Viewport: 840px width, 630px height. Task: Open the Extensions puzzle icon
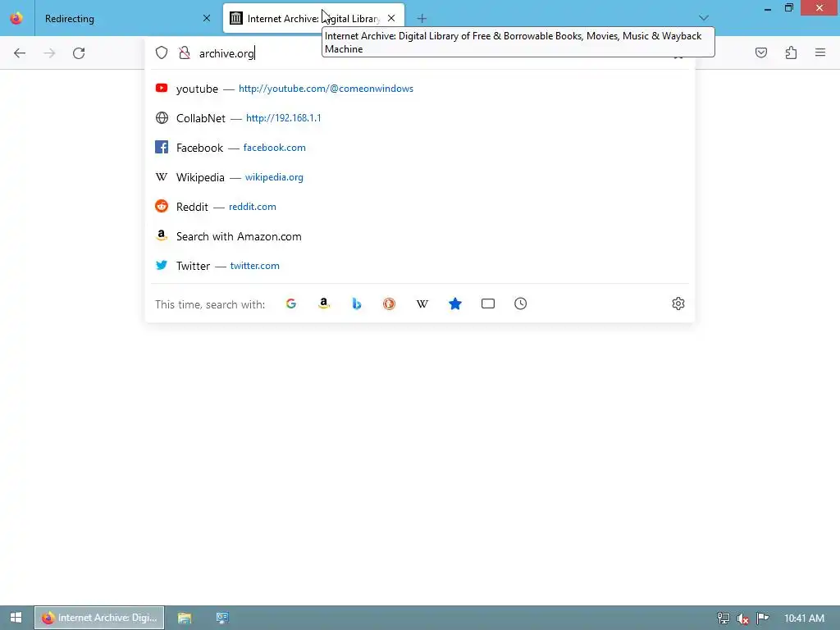pos(792,52)
